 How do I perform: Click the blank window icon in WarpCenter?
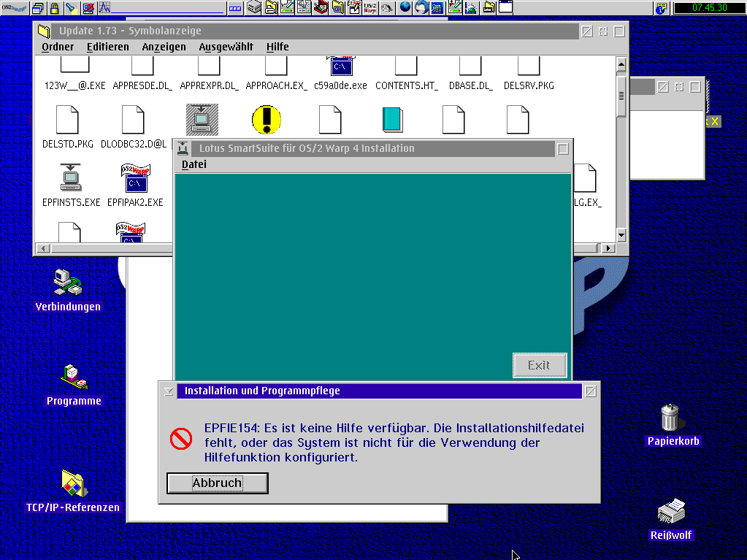(x=505, y=7)
